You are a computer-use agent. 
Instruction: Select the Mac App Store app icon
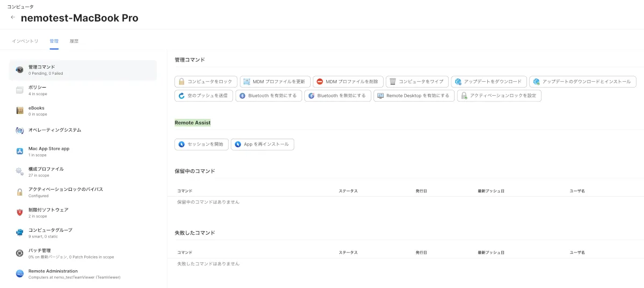pos(19,152)
